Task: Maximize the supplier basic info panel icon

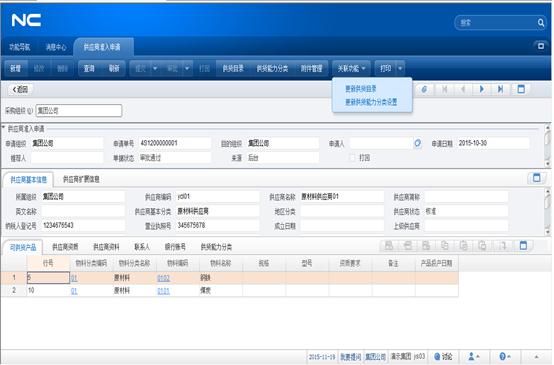Action: pos(536,178)
